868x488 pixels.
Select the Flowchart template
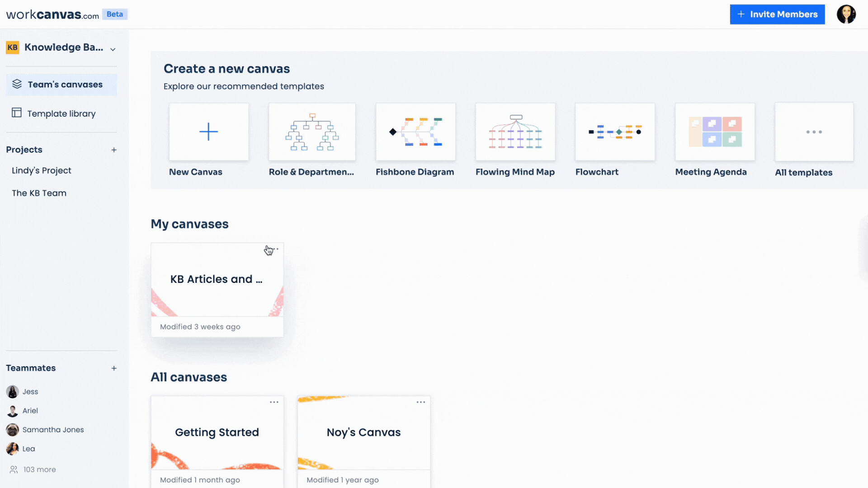615,131
